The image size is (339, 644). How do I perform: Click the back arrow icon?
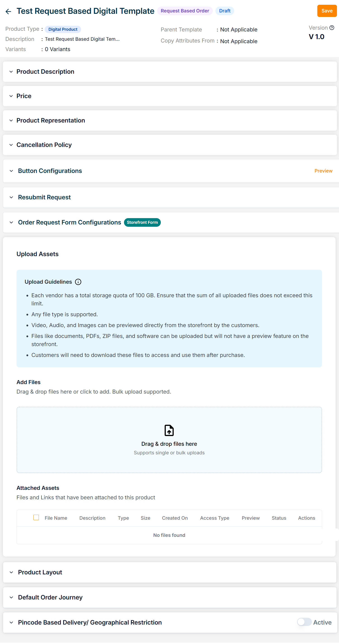(x=8, y=12)
